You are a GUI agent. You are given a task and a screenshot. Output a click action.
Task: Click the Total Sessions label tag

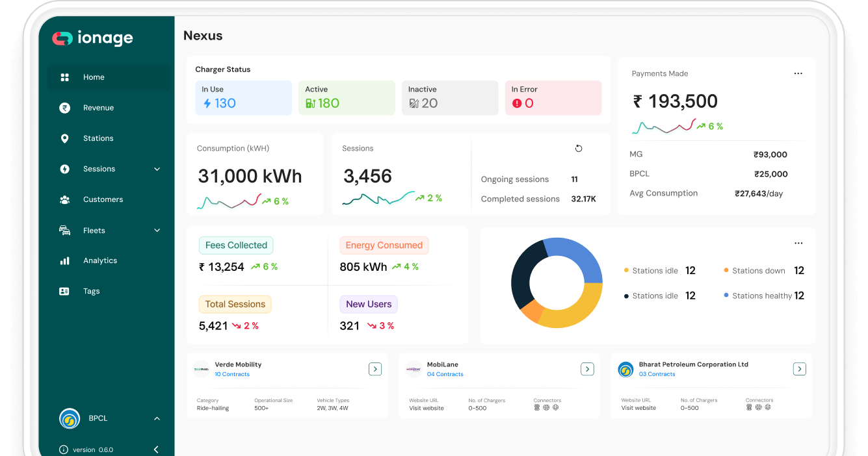point(235,304)
